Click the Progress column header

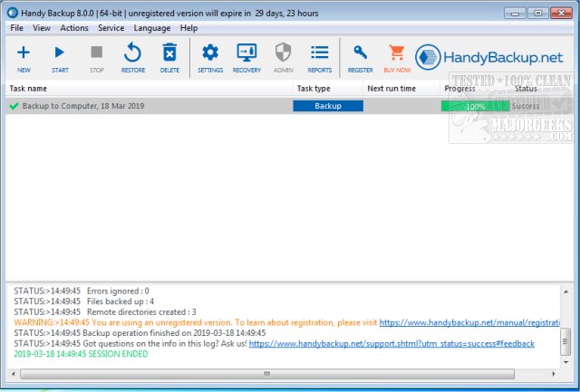pos(475,89)
